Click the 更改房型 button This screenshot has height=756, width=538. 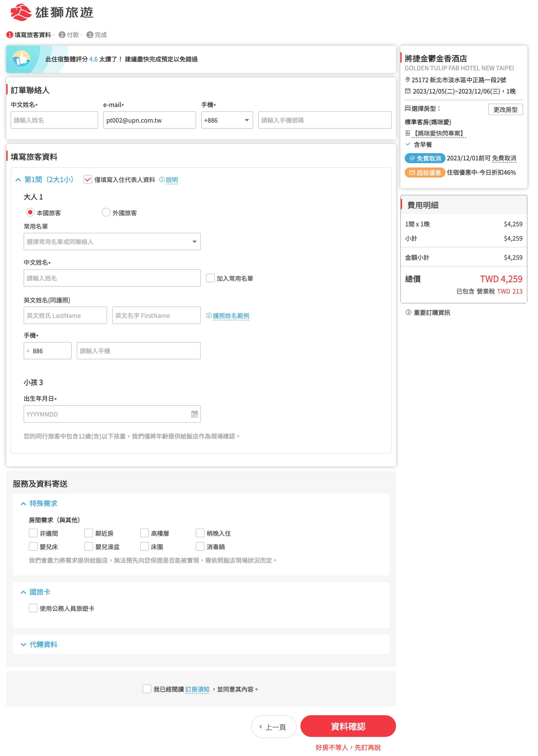[506, 109]
